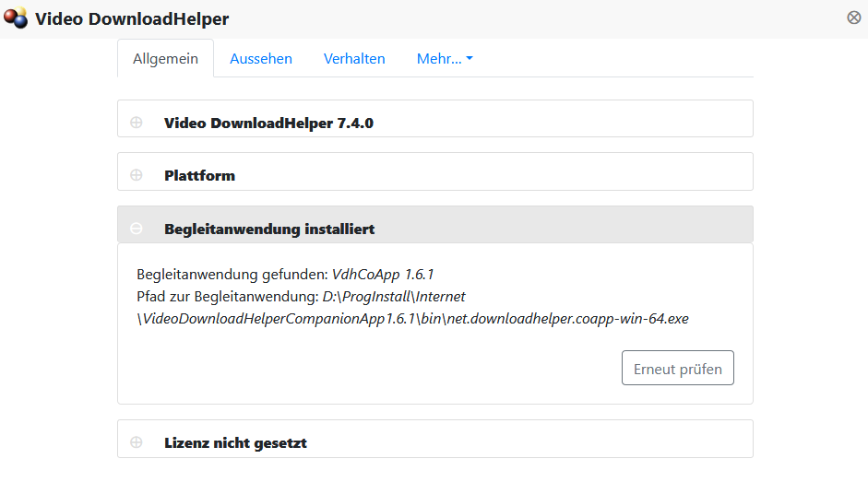Image resolution: width=868 pixels, height=494 pixels.
Task: Click the Lizenz nicht gesetzt heading
Action: [x=235, y=442]
